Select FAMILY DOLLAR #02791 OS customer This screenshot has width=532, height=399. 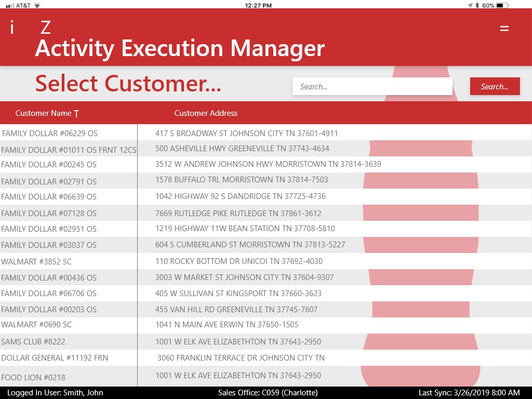tap(49, 181)
